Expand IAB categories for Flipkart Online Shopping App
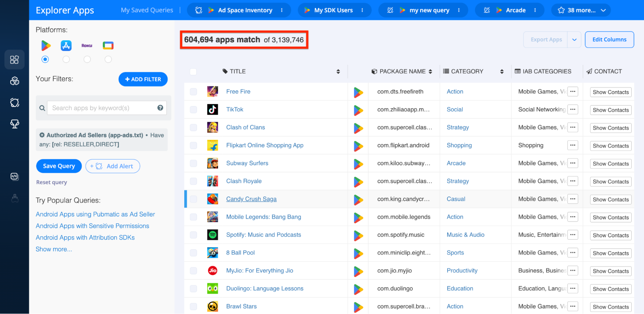The width and height of the screenshot is (644, 314). [573, 145]
